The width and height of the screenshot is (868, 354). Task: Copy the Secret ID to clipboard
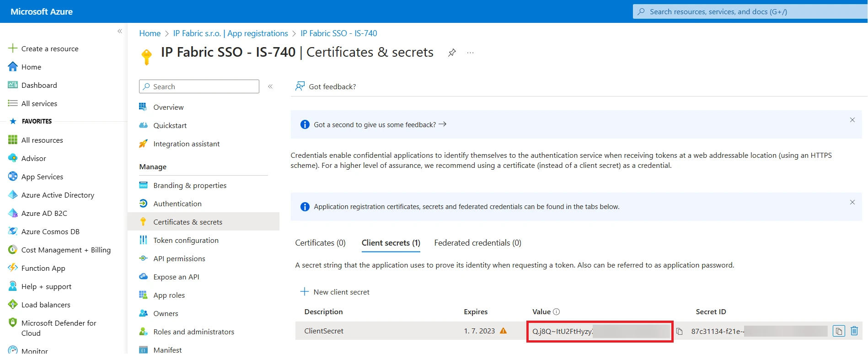(x=838, y=331)
